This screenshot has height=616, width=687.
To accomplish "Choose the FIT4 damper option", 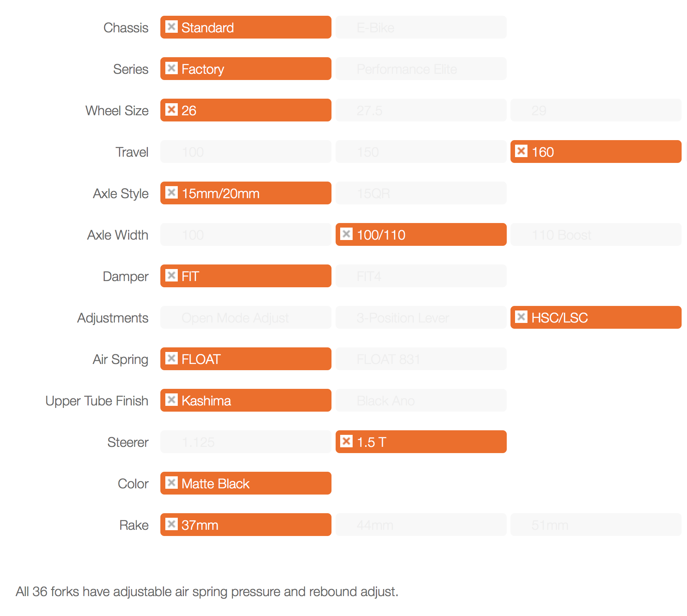I will [421, 276].
